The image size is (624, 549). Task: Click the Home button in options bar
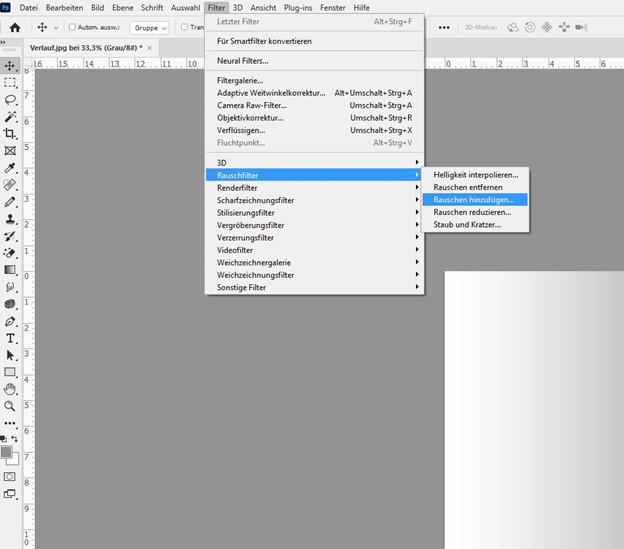[15, 27]
